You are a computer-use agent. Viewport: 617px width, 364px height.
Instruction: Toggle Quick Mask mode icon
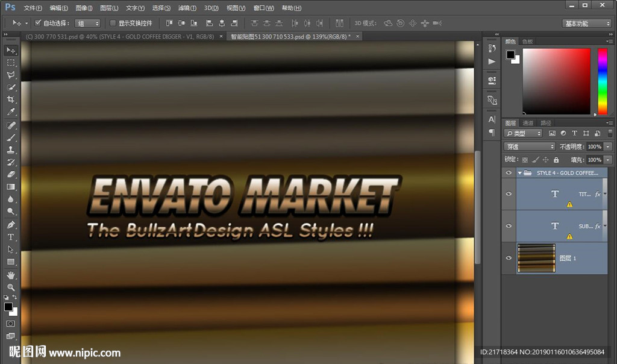pos(11,324)
